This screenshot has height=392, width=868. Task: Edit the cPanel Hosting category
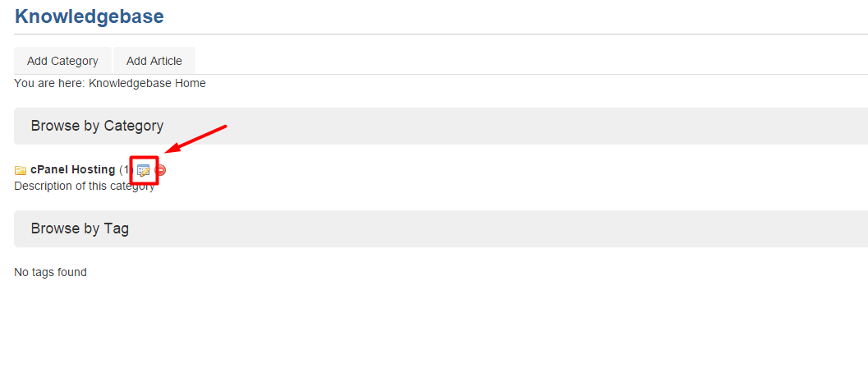click(144, 170)
